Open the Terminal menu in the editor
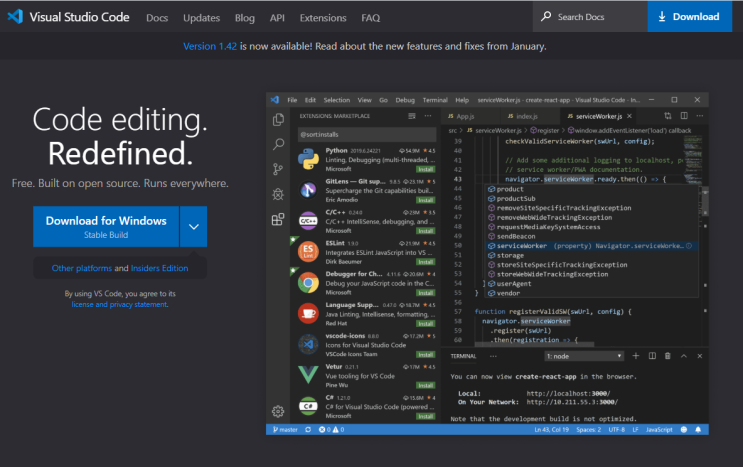 tap(435, 100)
